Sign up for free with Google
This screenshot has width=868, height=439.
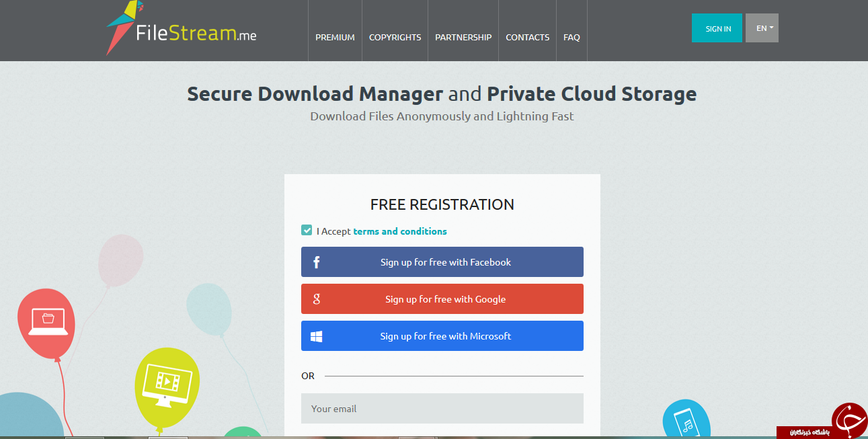[x=442, y=299]
